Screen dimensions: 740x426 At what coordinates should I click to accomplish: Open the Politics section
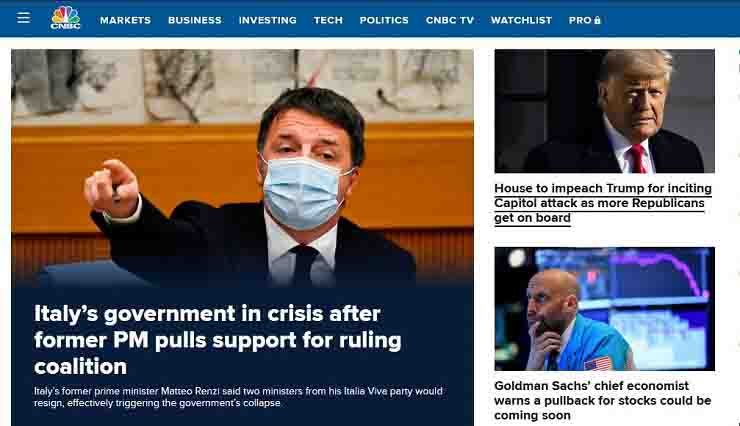coord(384,20)
